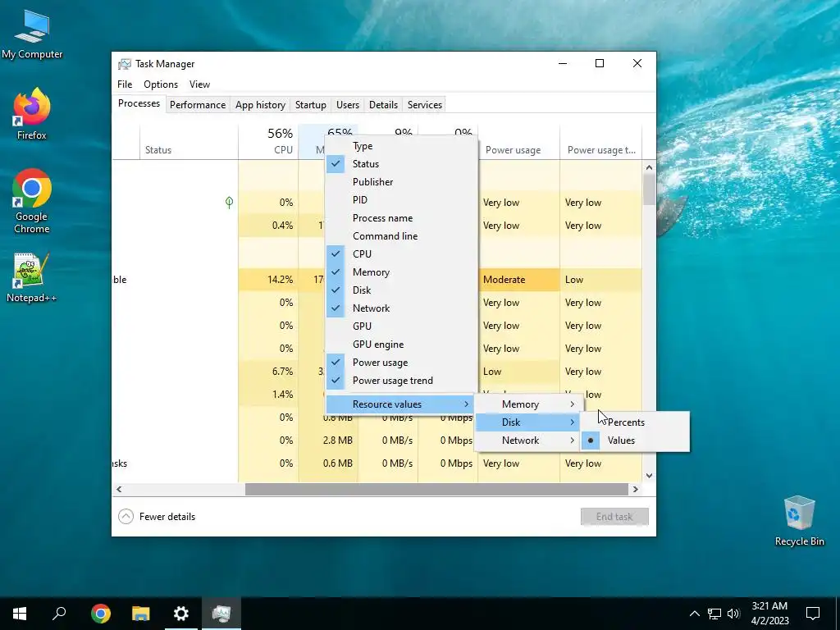The width and height of the screenshot is (840, 630).
Task: Click the Windows Start button
Action: coord(20,614)
